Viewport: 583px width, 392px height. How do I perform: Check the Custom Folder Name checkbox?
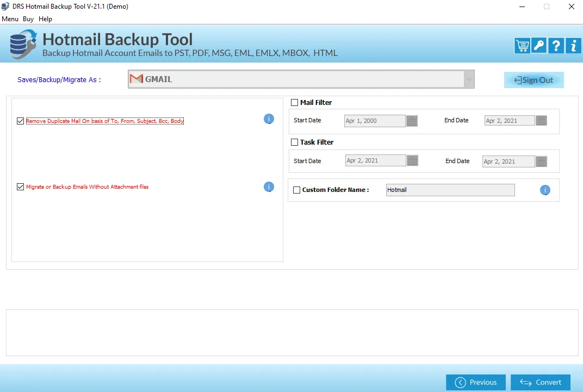point(297,190)
